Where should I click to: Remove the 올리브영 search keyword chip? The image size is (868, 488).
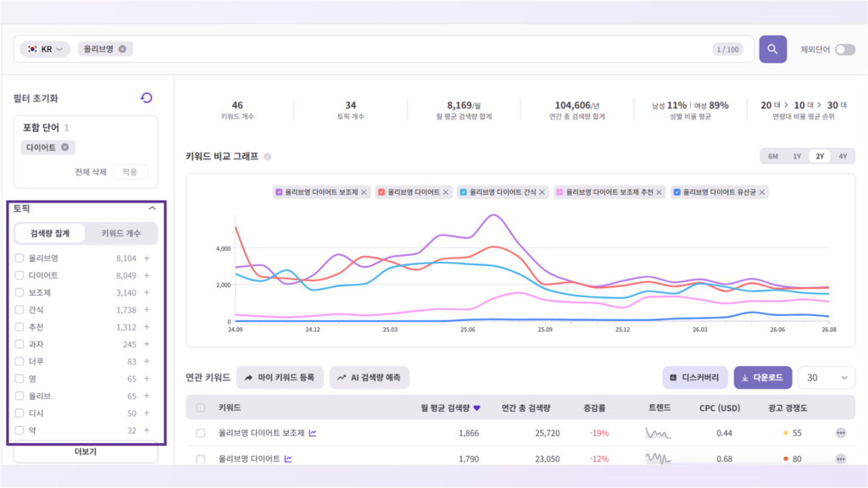pyautogui.click(x=122, y=49)
